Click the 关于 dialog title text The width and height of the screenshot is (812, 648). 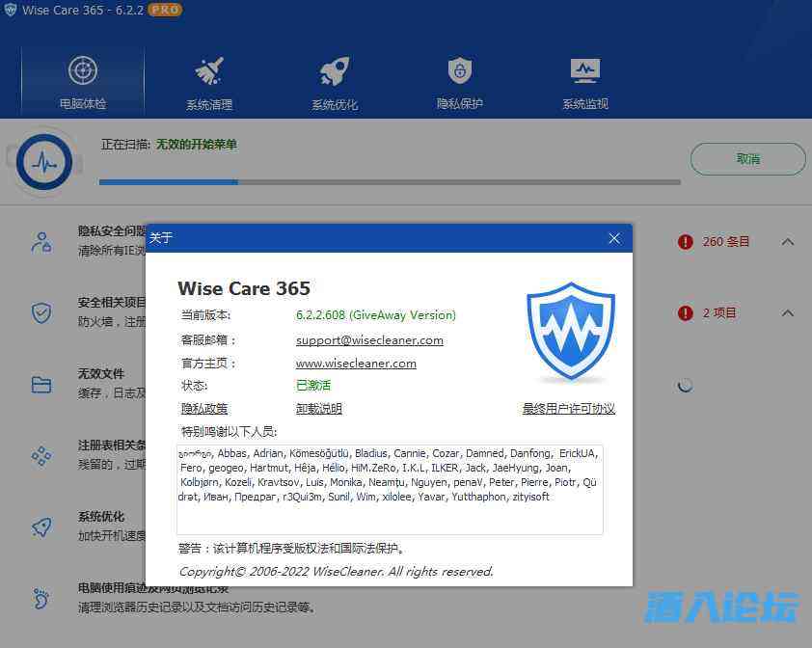click(x=160, y=238)
